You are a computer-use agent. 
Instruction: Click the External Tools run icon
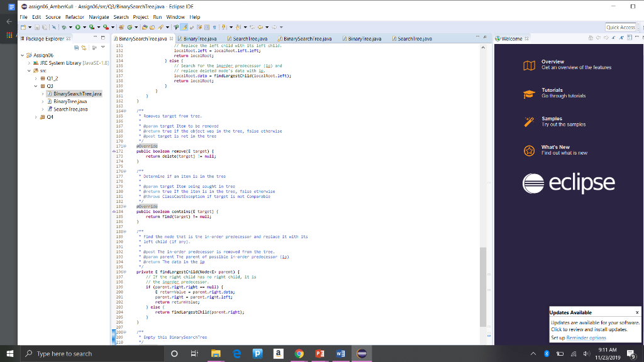pyautogui.click(x=106, y=27)
